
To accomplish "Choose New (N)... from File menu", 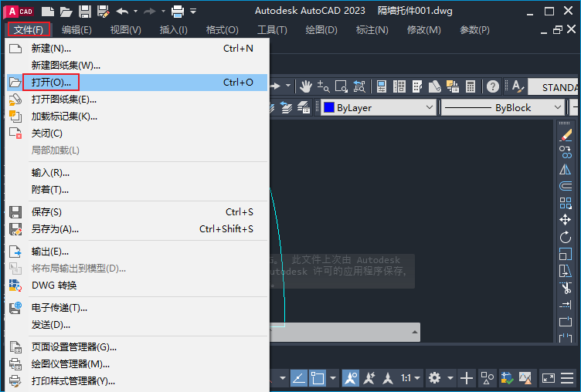I will [137, 49].
